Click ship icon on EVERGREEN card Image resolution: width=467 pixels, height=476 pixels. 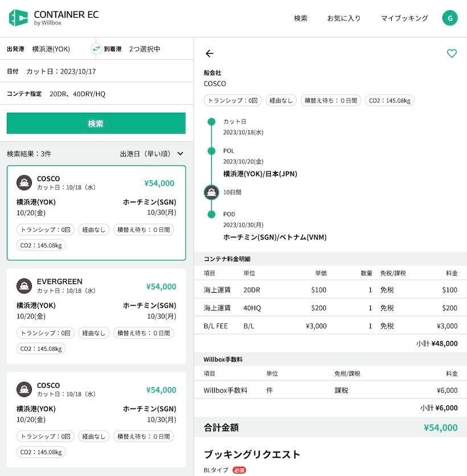[24, 286]
